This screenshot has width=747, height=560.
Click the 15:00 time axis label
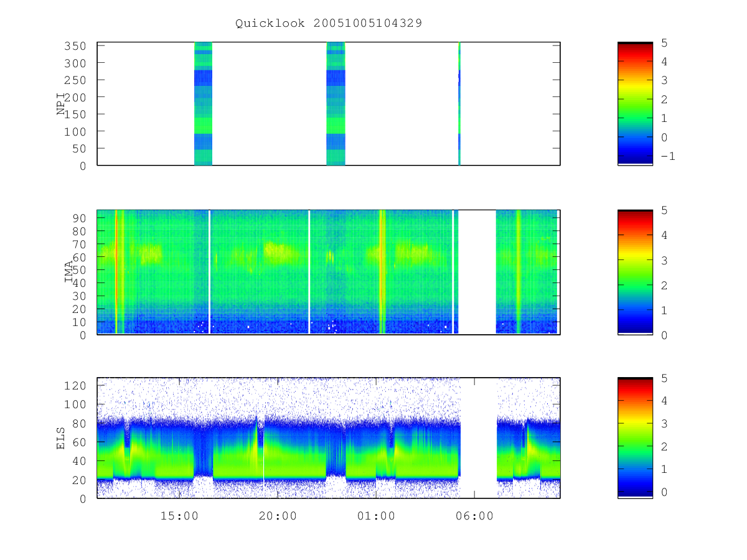coord(179,516)
